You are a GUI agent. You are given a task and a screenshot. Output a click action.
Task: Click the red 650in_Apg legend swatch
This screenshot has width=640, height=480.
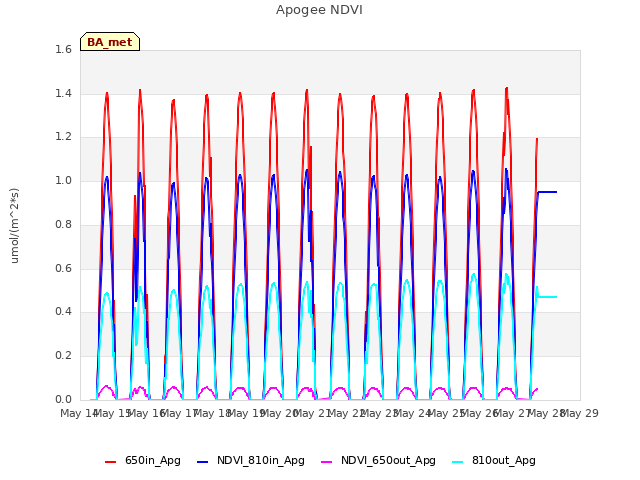click(x=111, y=462)
